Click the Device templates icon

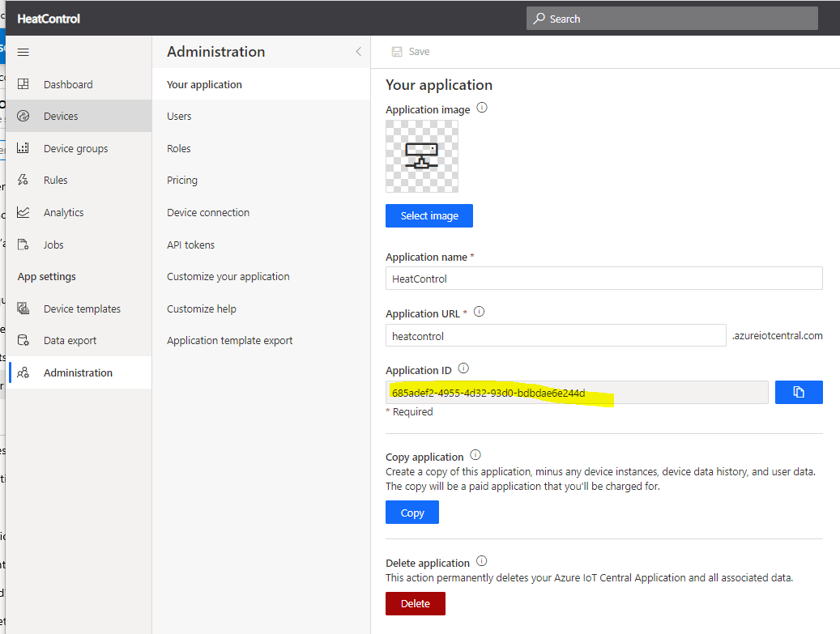(x=23, y=308)
